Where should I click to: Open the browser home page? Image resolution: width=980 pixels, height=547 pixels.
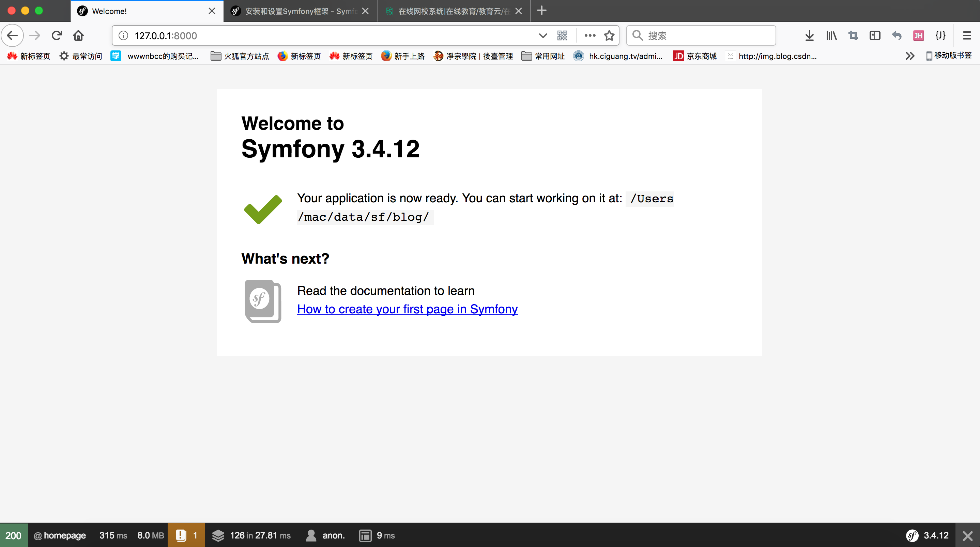pyautogui.click(x=78, y=36)
